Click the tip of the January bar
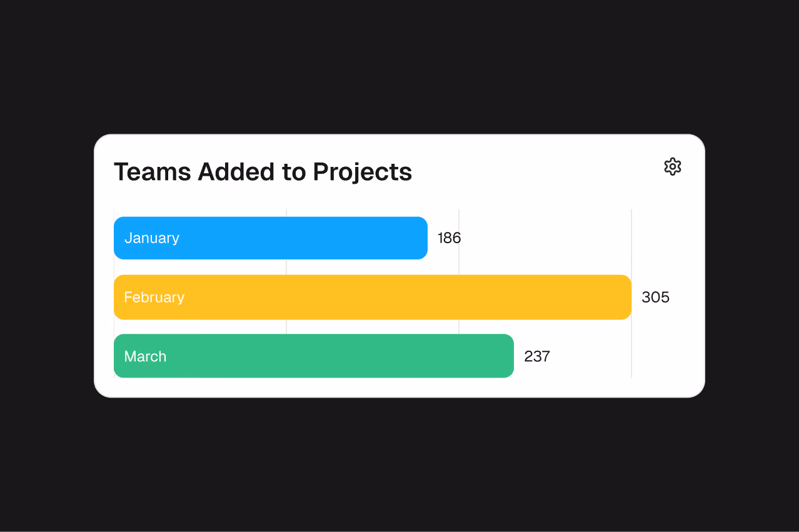799x532 pixels. pos(423,238)
